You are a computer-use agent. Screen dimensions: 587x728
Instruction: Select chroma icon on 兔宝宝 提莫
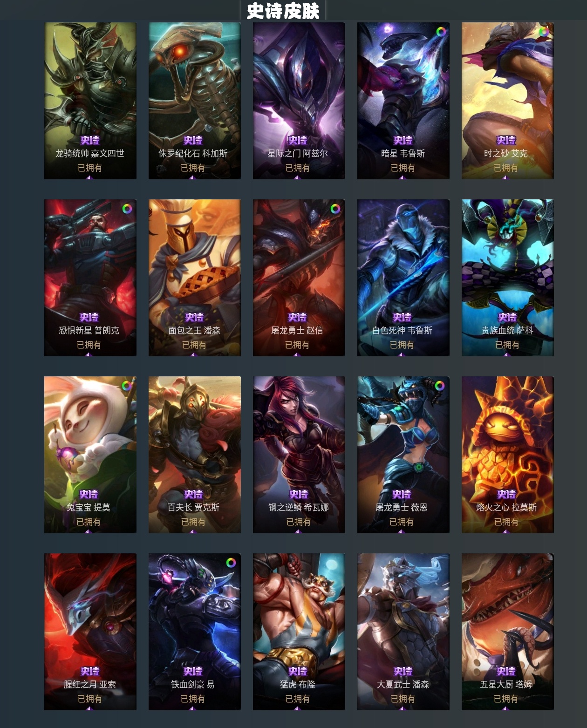click(127, 386)
